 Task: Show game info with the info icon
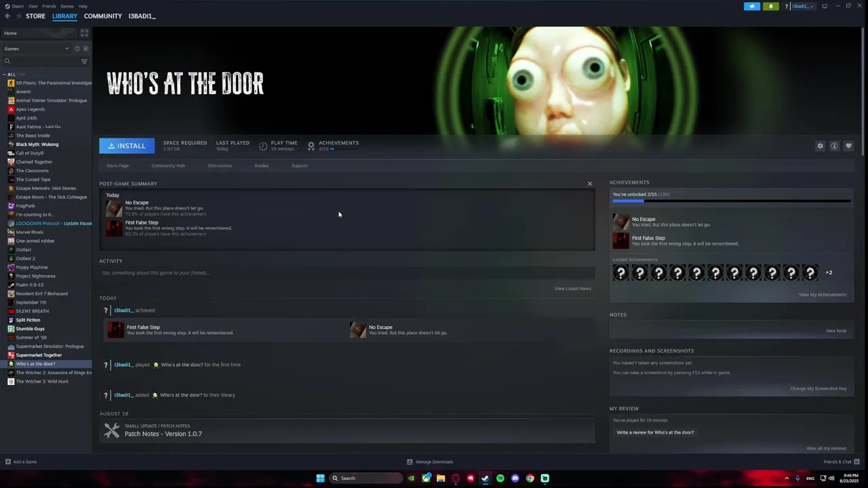click(834, 146)
